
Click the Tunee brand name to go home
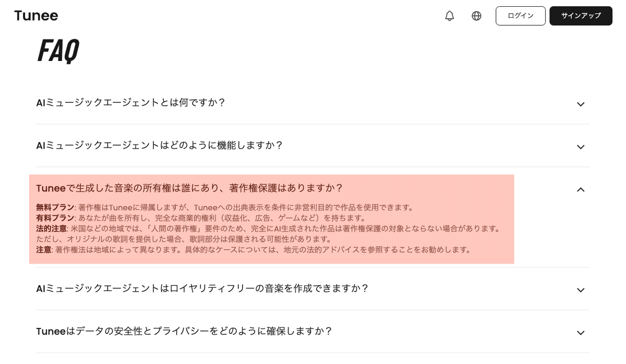(x=35, y=16)
